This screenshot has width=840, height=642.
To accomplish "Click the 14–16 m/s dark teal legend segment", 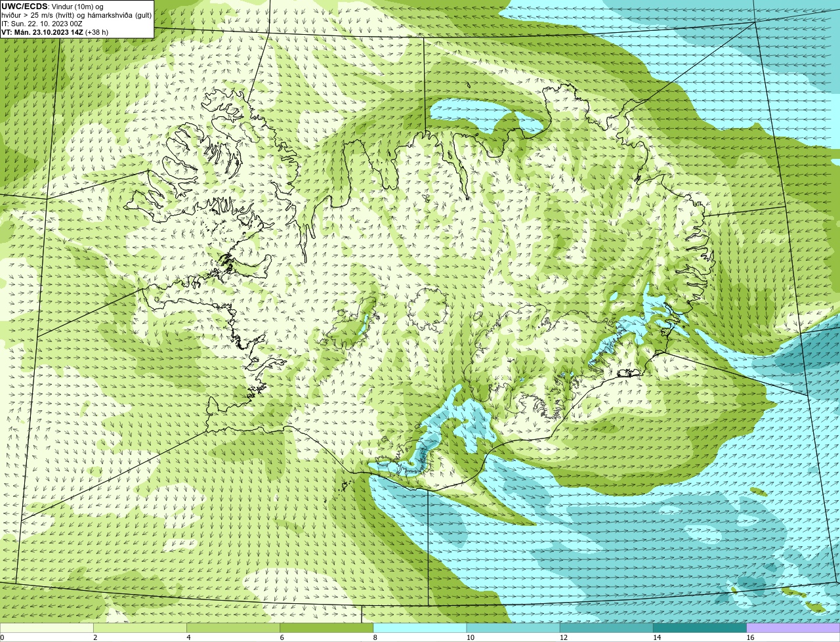I will [x=700, y=628].
